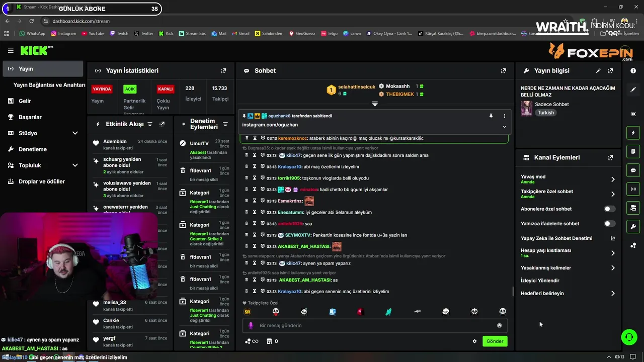Open Yapay Zeka ile Sohbet Denetimi link
Screen dimensions: 644x362
(x=568, y=238)
